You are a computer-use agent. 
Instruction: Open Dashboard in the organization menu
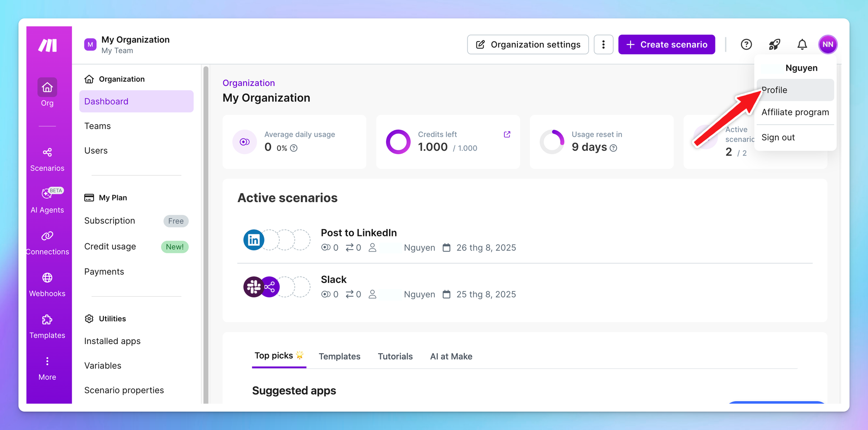coord(136,101)
